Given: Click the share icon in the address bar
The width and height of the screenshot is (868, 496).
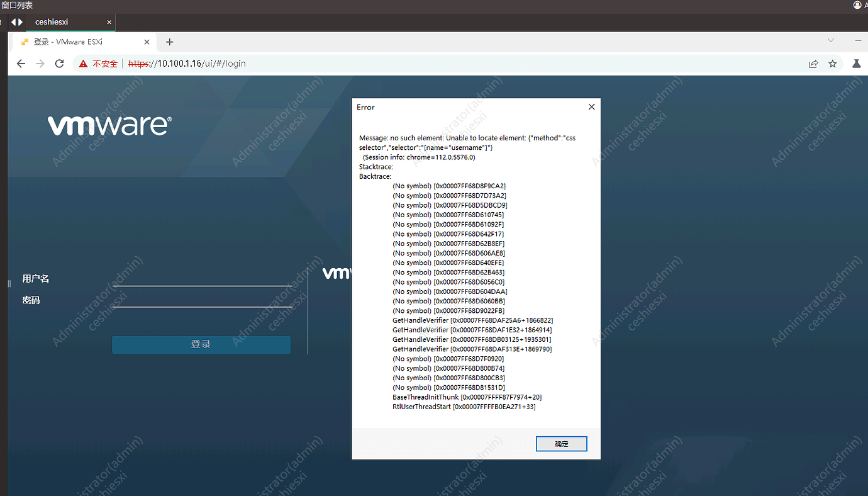Looking at the screenshot, I should [x=813, y=63].
